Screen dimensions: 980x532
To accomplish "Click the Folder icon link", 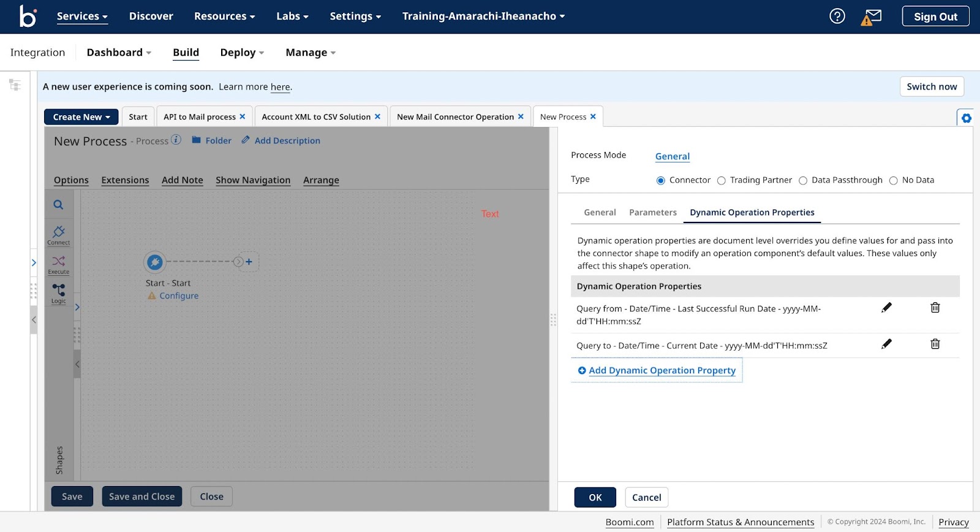I will click(x=212, y=140).
